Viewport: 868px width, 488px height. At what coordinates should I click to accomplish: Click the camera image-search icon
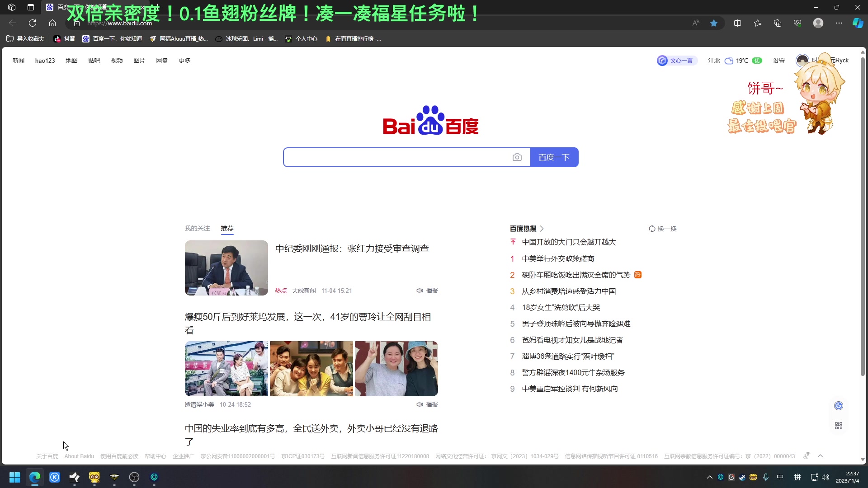pyautogui.click(x=517, y=157)
